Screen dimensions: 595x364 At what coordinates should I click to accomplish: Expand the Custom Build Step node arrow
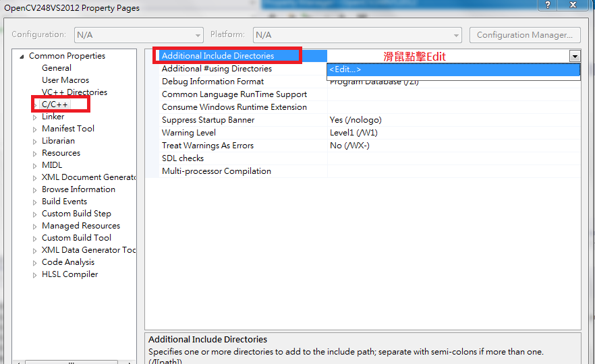34,214
